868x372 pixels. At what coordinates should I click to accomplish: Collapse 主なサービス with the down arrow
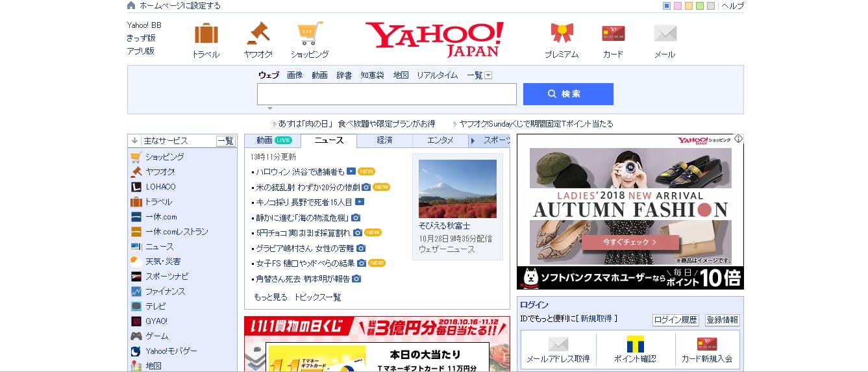coord(134,140)
